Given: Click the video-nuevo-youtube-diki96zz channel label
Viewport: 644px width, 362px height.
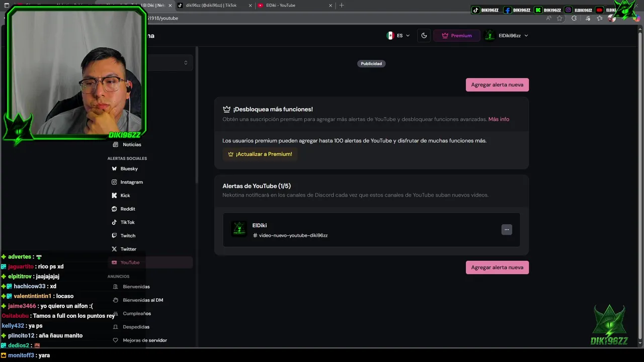Looking at the screenshot, I should point(290,235).
